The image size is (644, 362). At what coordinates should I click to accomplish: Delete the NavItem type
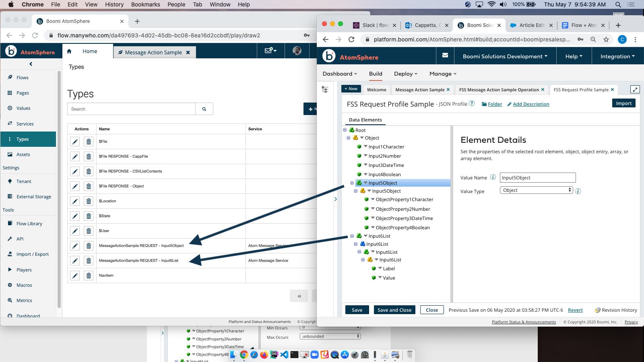pyautogui.click(x=89, y=276)
